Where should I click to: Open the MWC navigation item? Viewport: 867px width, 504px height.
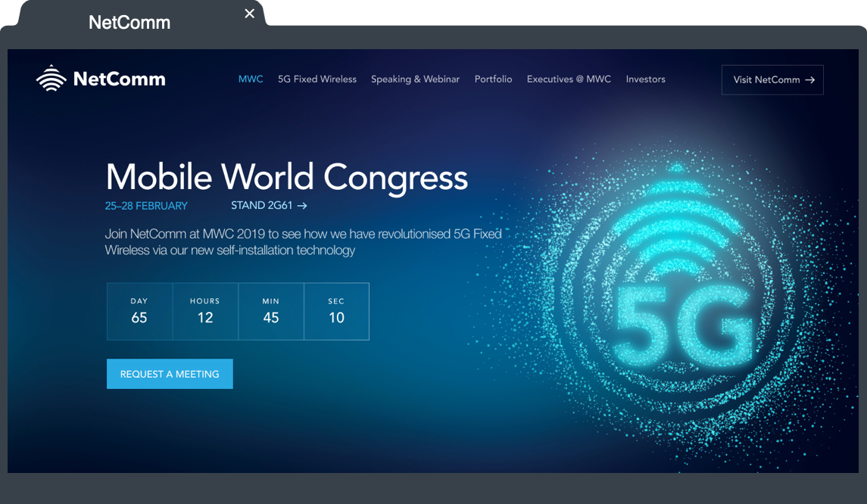click(x=251, y=79)
